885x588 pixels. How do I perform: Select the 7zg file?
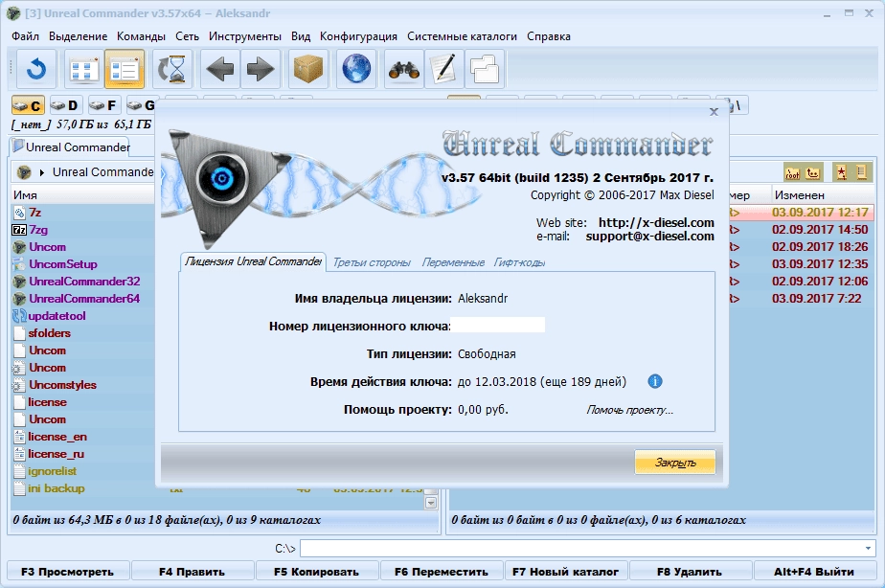(x=38, y=230)
